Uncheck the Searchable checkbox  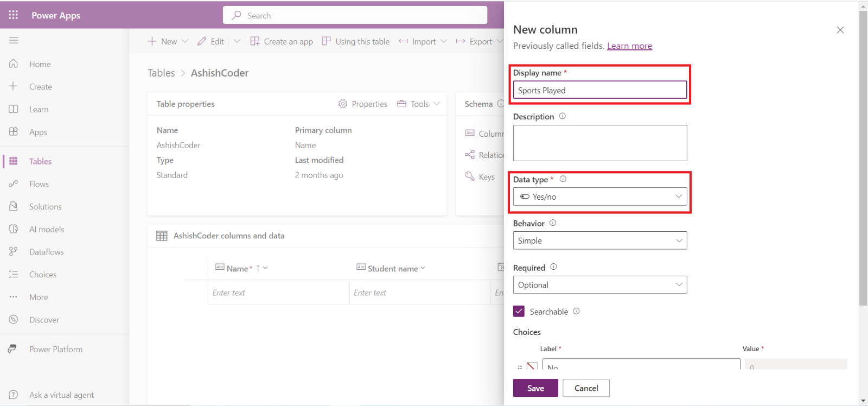click(519, 311)
